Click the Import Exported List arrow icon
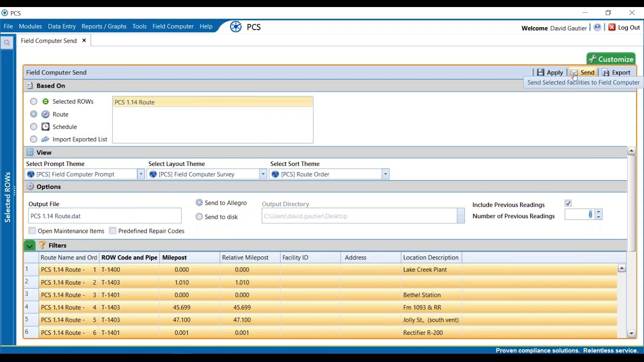Image resolution: width=644 pixels, height=362 pixels. 45,139
